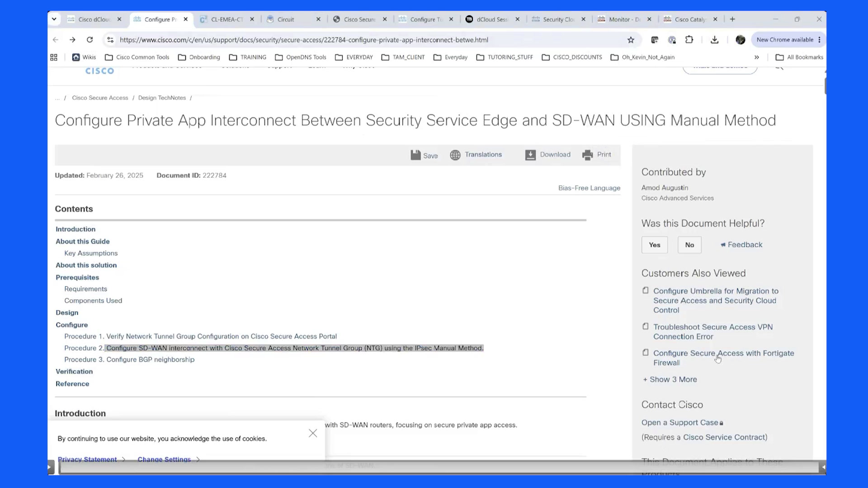The width and height of the screenshot is (868, 488).
Task: Open a new browser tab
Action: tap(732, 19)
